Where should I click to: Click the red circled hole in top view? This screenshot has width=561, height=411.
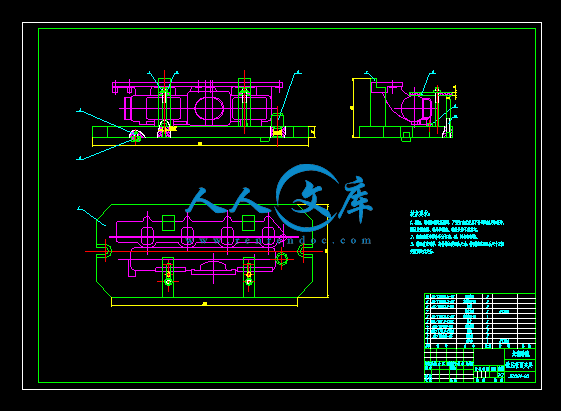pyautogui.click(x=282, y=259)
